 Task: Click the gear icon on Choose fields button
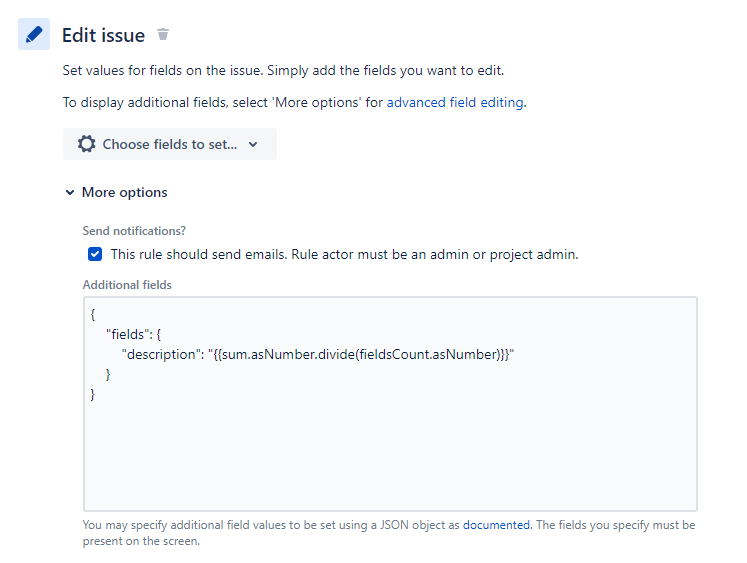click(87, 144)
